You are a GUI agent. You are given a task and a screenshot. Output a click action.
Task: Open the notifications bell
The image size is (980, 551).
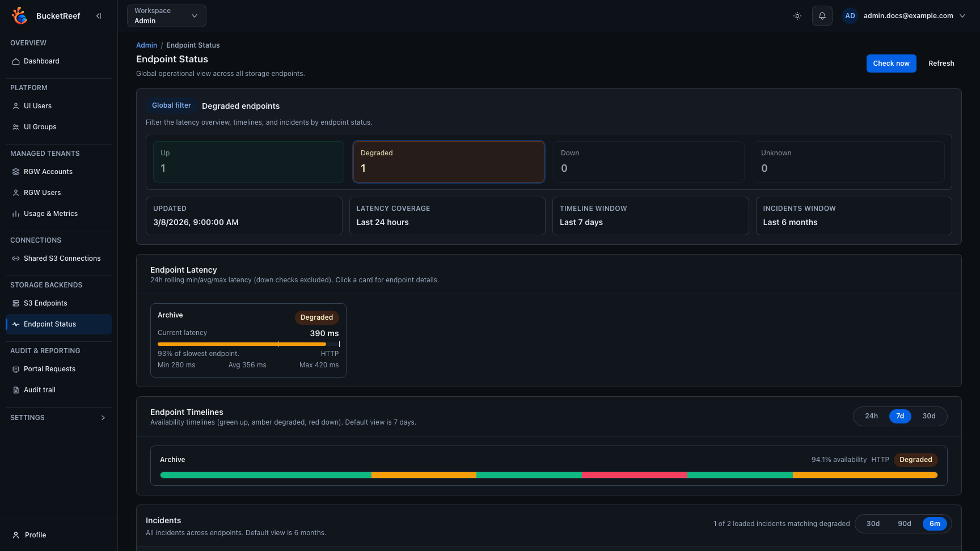tap(822, 16)
